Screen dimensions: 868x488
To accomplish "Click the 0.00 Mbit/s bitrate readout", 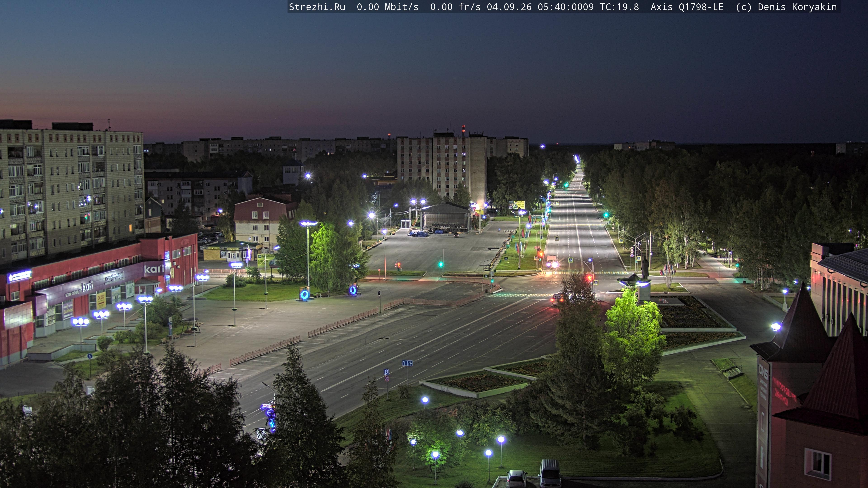I will coord(387,7).
